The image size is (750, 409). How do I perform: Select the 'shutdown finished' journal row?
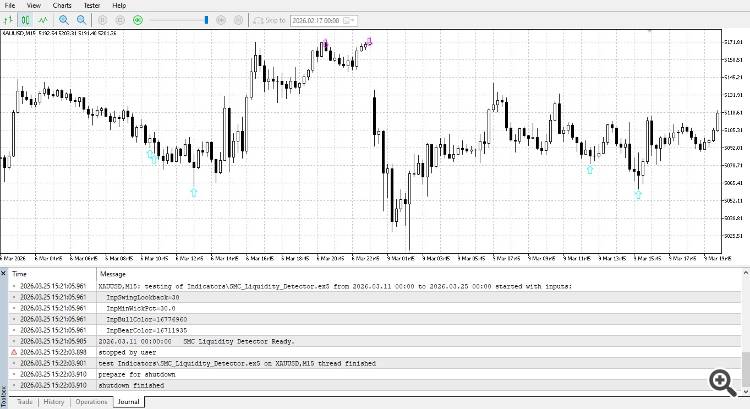(x=375, y=385)
